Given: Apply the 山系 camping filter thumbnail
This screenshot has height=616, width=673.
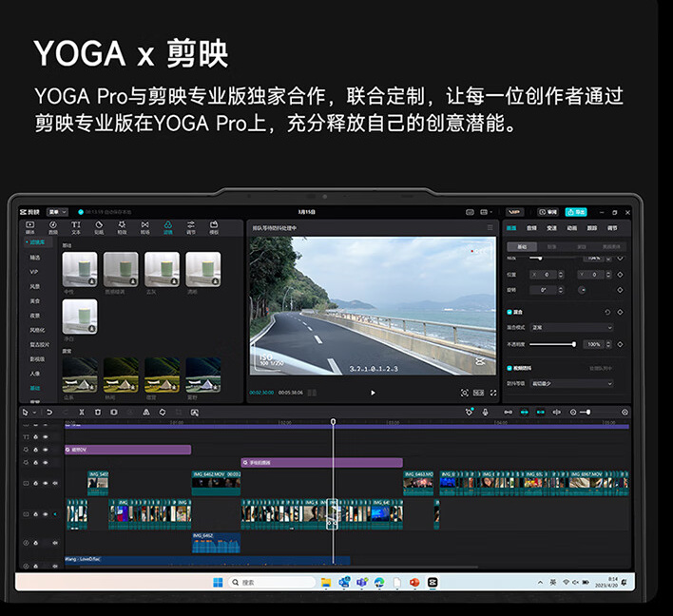Looking at the screenshot, I should click(80, 375).
